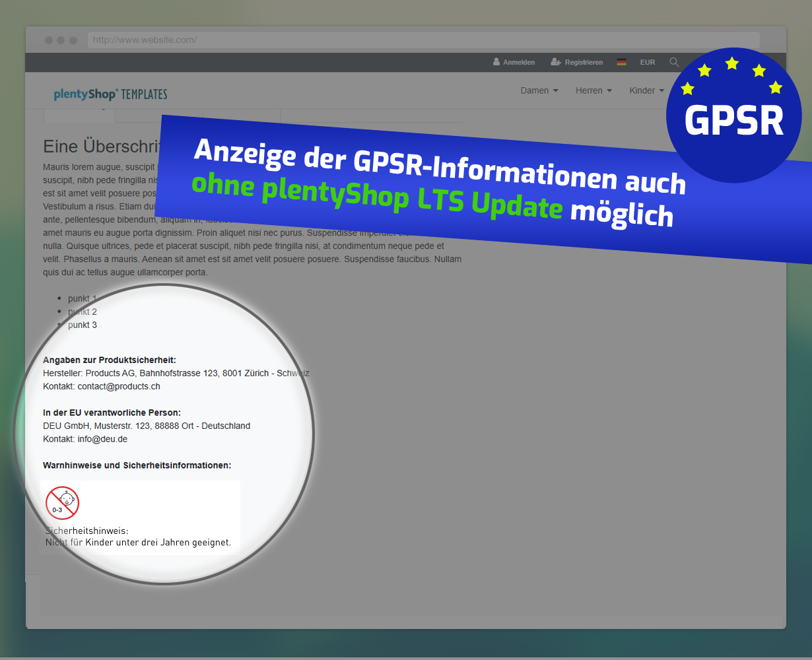Click 'Warnhinweise und Sicherheitsinformationen:' heading

pos(137,465)
